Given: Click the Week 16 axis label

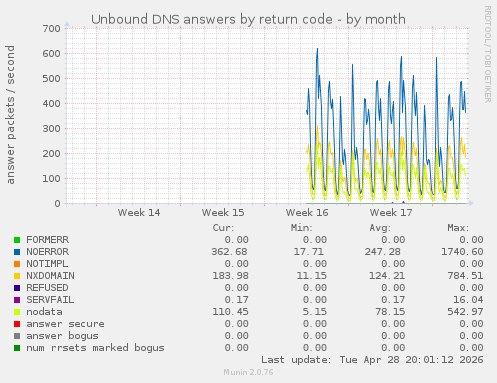Looking at the screenshot, I should 307,213.
